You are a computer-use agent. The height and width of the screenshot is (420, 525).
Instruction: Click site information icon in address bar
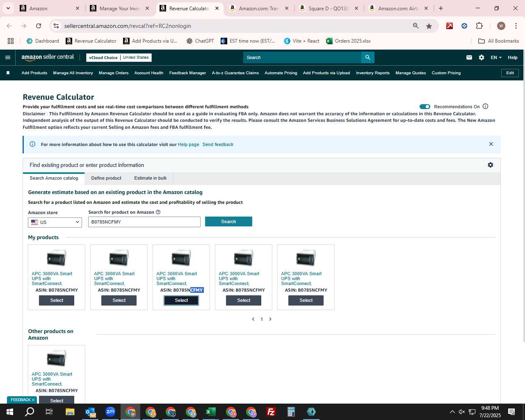[56, 26]
